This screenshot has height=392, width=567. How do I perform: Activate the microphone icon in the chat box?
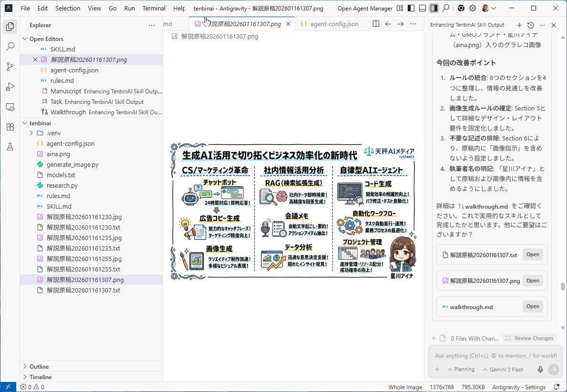click(541, 369)
